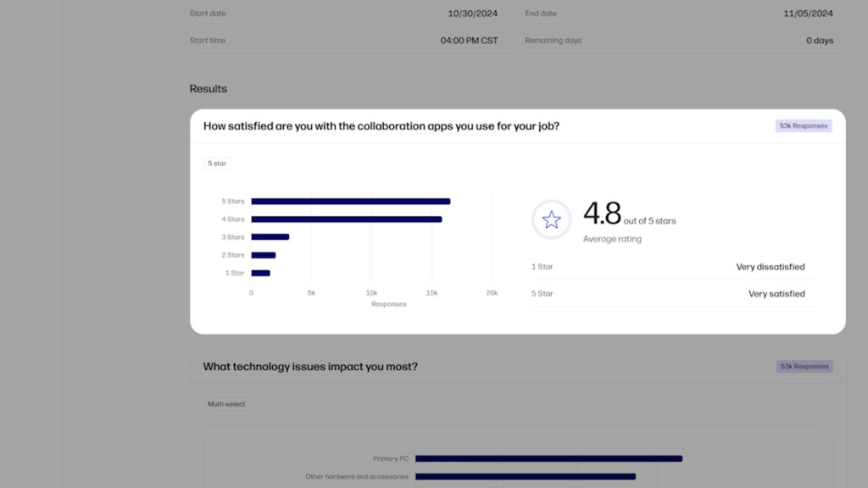868x488 pixels.
Task: Click the 4 Stars bar in chart
Action: click(x=347, y=219)
